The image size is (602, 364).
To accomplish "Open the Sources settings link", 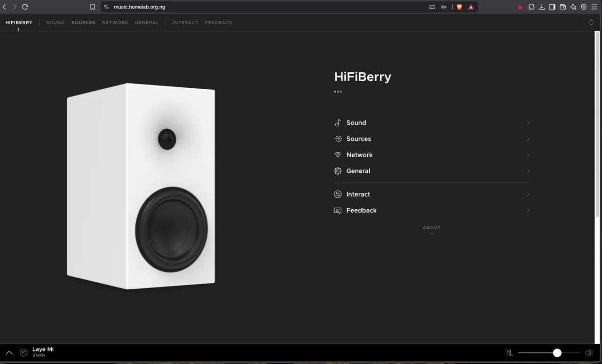I will (x=359, y=139).
